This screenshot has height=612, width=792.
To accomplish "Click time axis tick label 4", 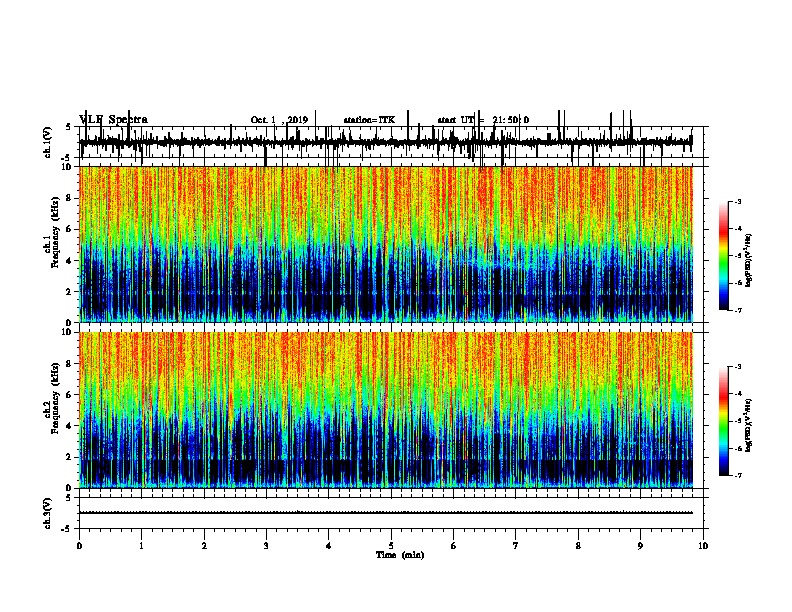I will coord(329,546).
